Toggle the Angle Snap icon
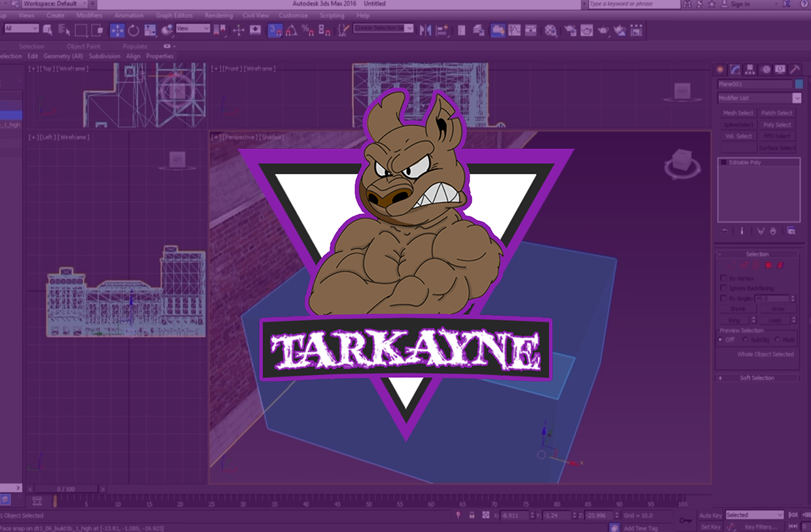This screenshot has width=811, height=532. point(292,30)
